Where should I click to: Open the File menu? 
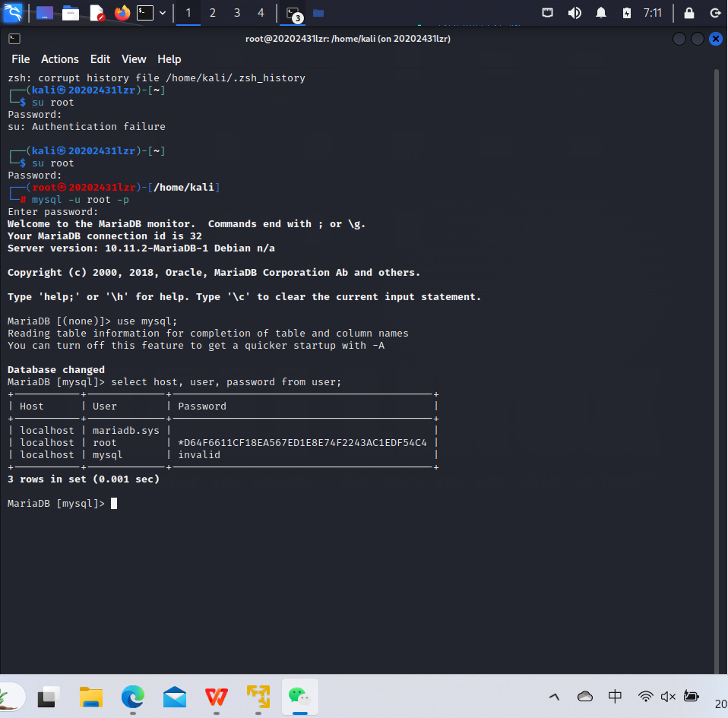click(x=21, y=59)
